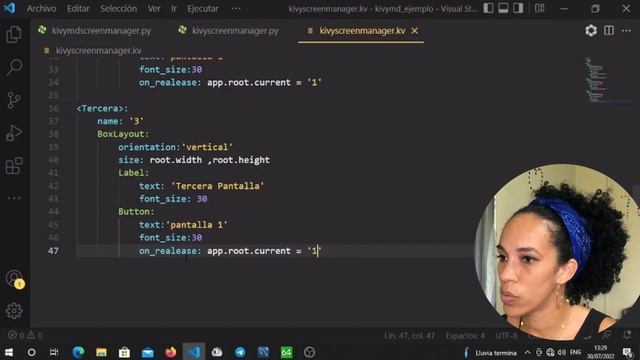640x360 pixels.
Task: Open the Source Control view
Action: pos(14,100)
